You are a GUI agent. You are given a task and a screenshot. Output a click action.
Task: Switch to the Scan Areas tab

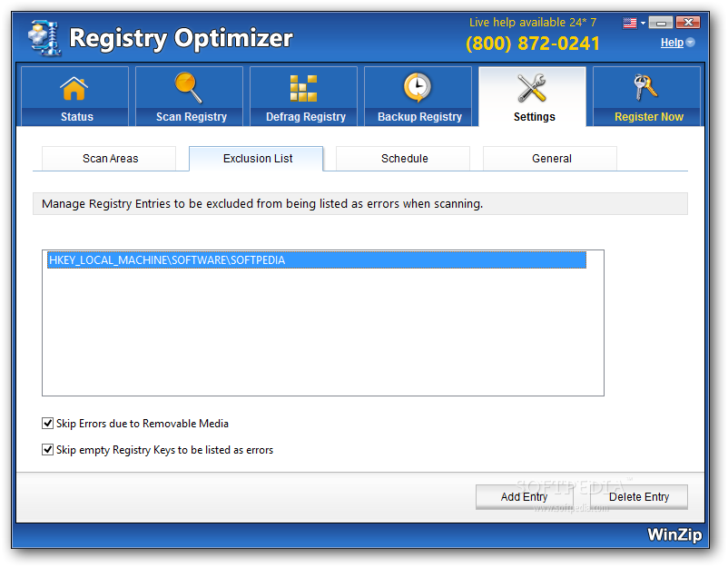[109, 159]
